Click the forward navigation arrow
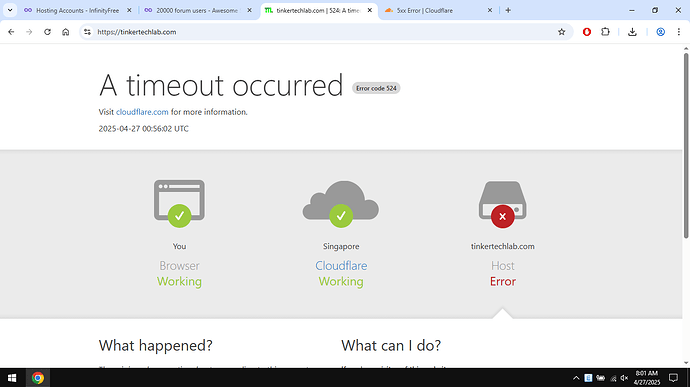Viewport: 690px width, 387px height. (x=29, y=32)
